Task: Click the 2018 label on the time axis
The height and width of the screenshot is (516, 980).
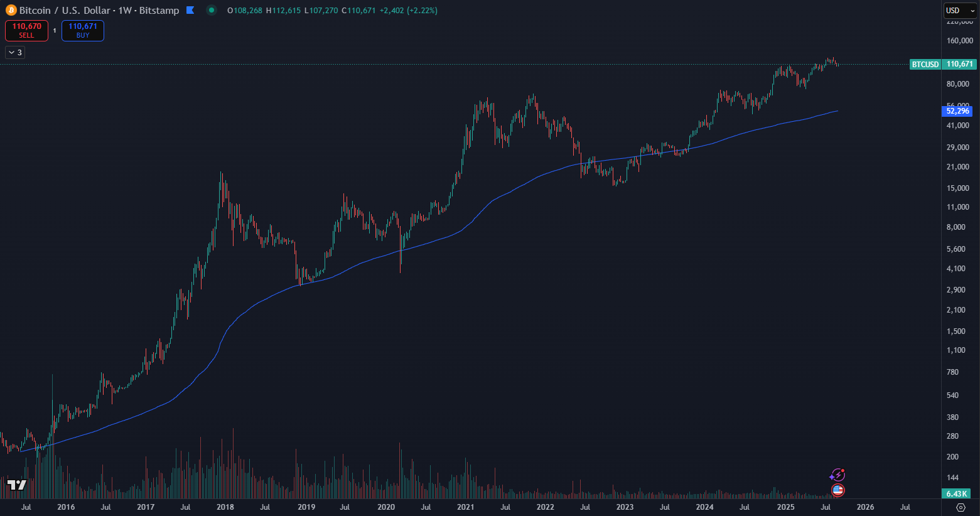Action: pos(225,507)
